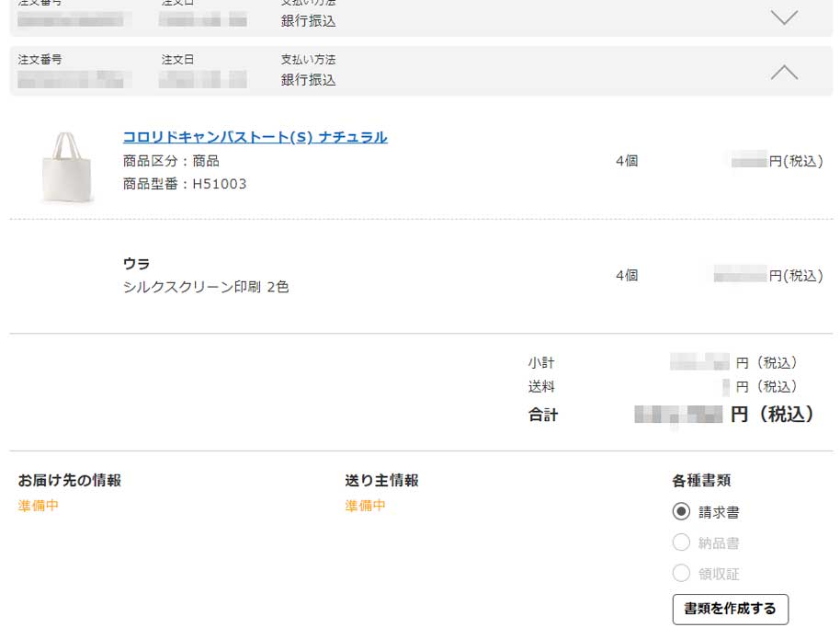Click 準備中 under お届け先の情報
840x639 pixels.
pos(38,506)
